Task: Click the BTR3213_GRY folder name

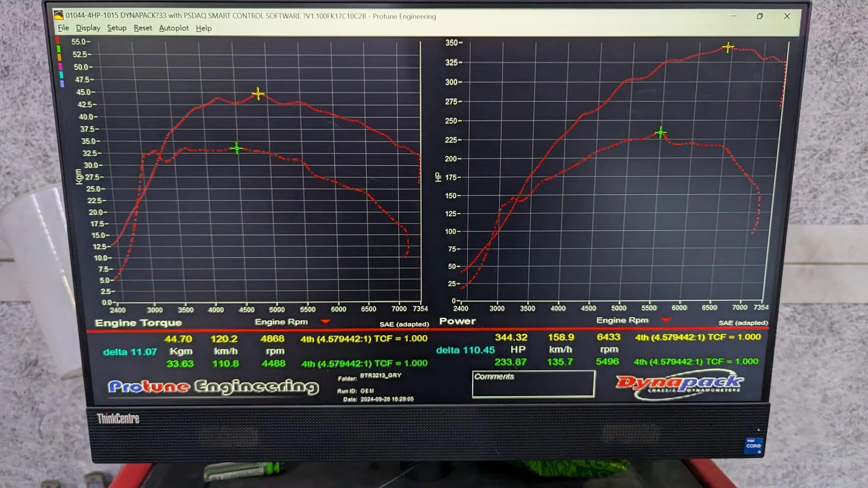Action: 380,375
